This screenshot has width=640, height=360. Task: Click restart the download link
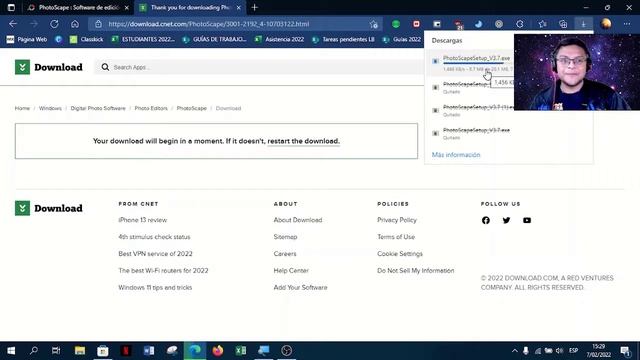pos(303,141)
